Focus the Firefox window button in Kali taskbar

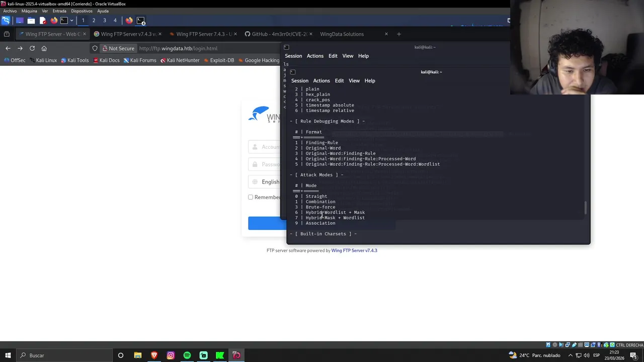129,21
